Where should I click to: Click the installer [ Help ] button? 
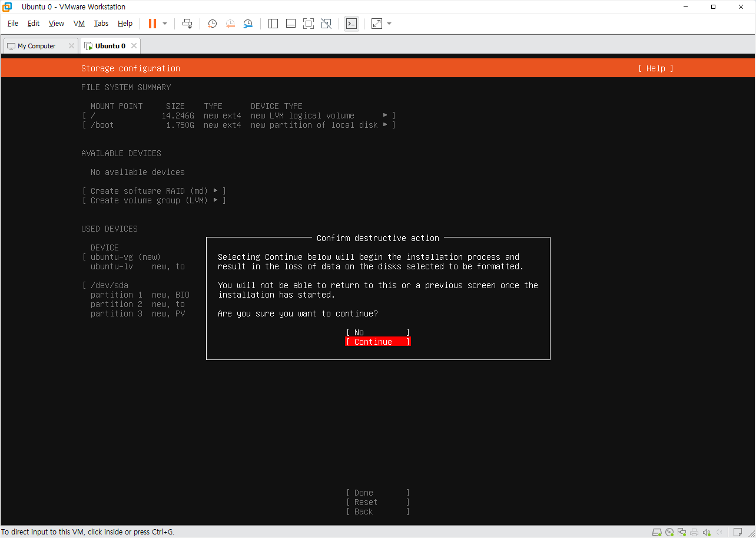[x=656, y=68]
